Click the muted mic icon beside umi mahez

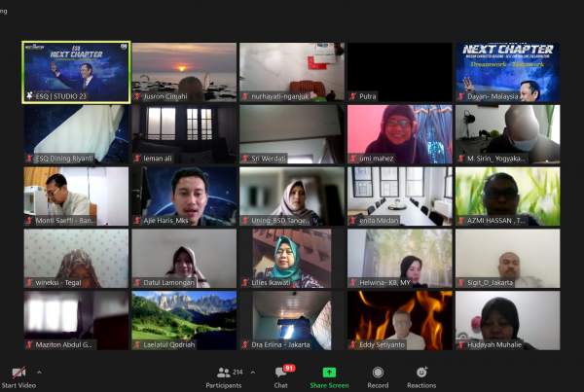coord(353,159)
